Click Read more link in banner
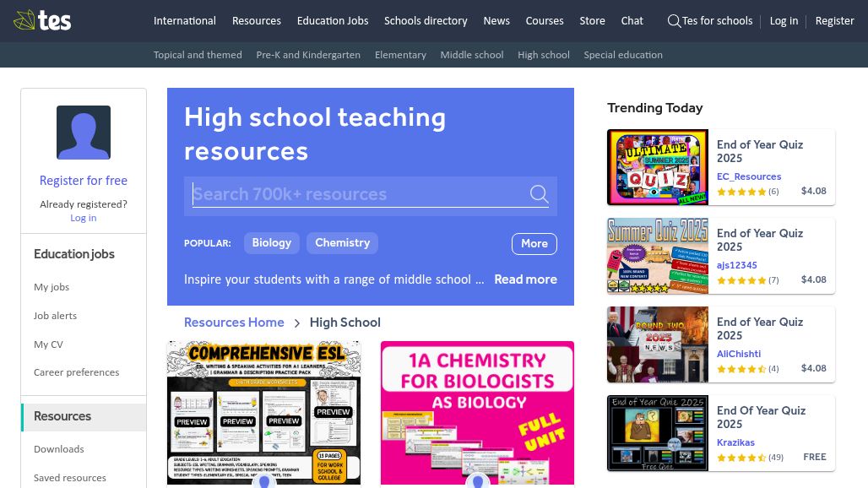 point(525,279)
